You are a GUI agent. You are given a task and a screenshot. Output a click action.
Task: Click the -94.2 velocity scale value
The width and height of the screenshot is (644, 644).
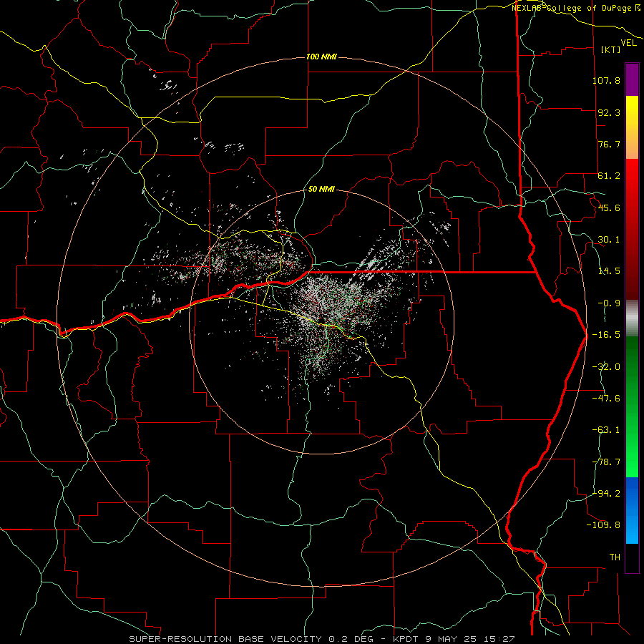[606, 493]
